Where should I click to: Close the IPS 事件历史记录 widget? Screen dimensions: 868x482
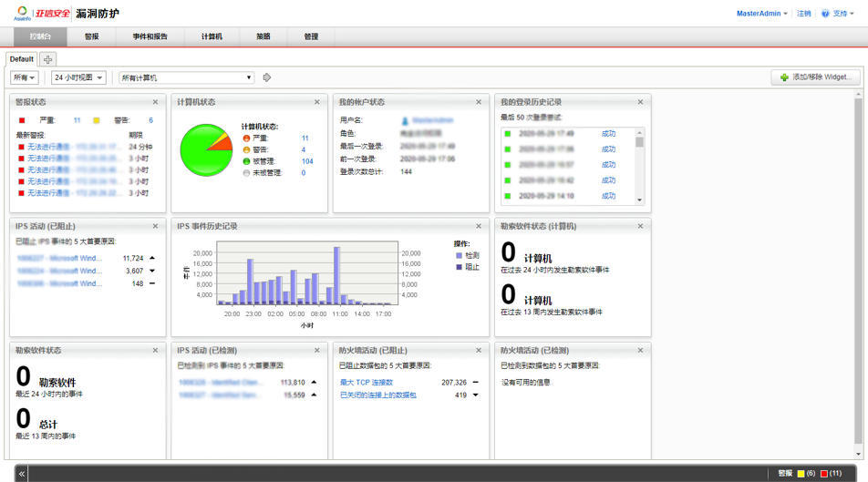pos(479,226)
